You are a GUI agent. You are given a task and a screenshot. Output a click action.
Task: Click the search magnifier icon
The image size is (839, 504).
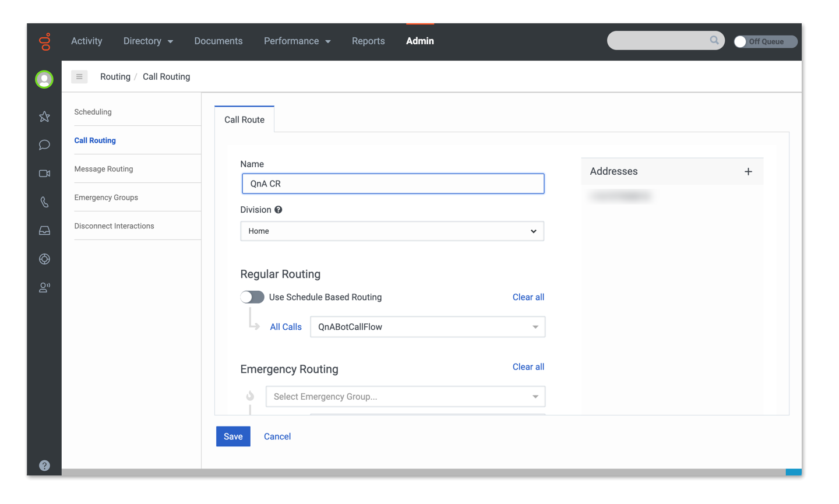click(x=714, y=40)
